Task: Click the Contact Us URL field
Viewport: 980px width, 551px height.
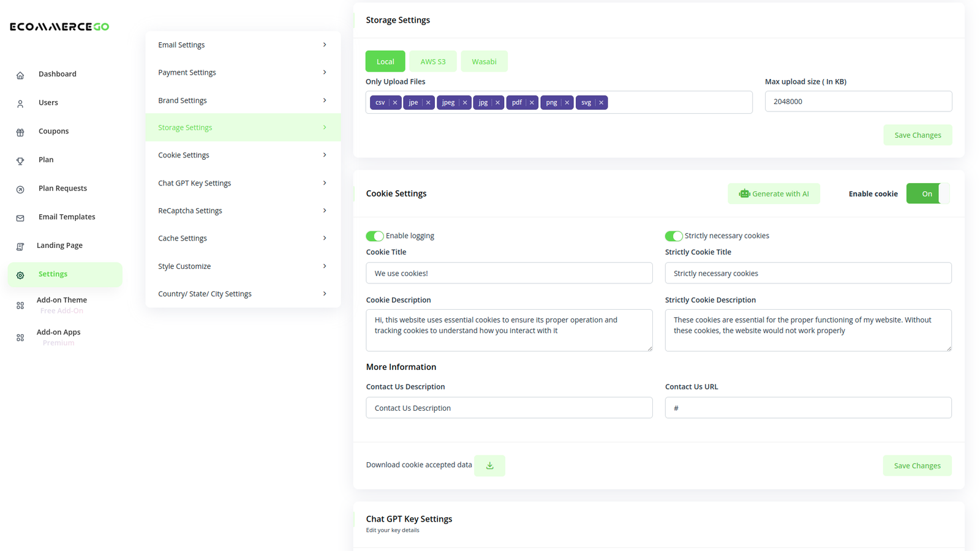Action: pos(808,408)
